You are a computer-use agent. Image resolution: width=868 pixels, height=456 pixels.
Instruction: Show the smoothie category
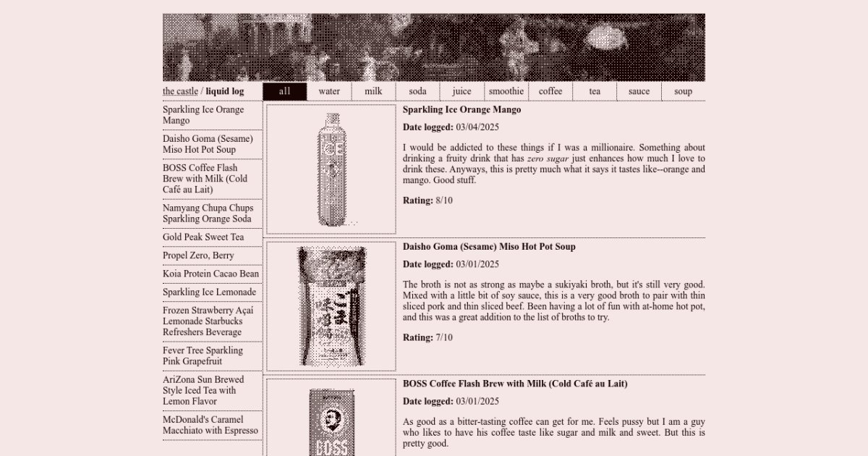point(506,91)
